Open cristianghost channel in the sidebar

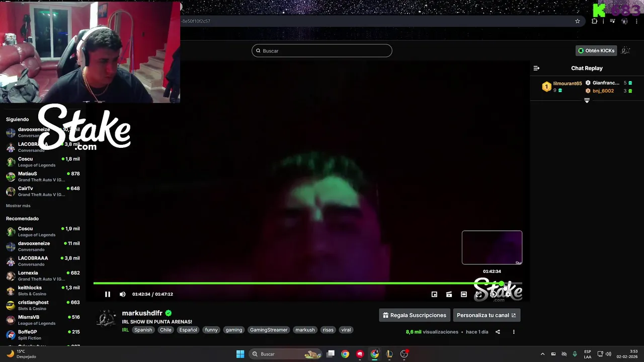tap(43, 305)
